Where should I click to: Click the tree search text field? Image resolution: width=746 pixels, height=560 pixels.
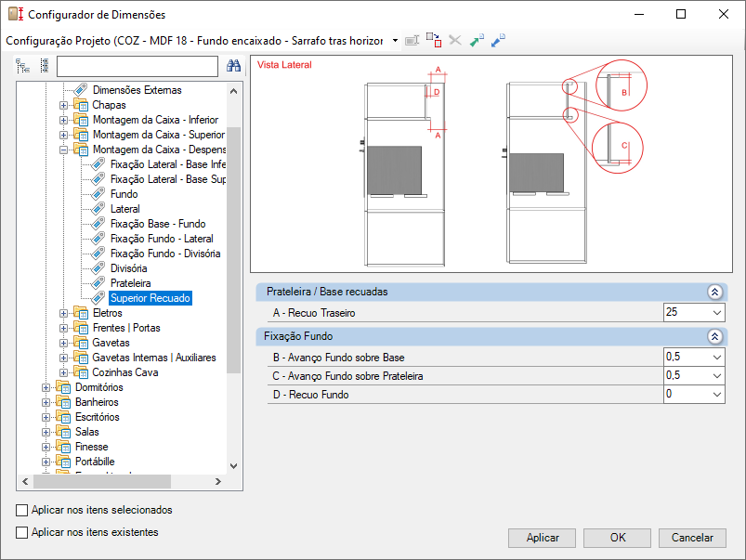[137, 66]
